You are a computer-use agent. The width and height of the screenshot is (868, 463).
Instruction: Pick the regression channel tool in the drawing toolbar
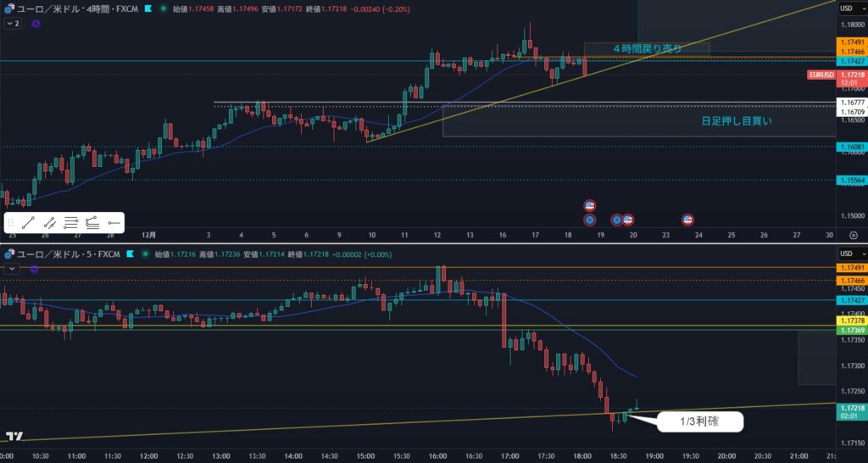(92, 223)
